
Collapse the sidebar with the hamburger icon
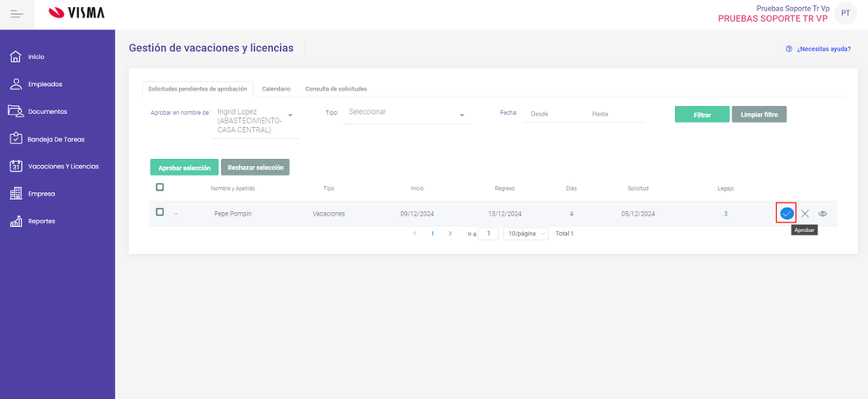(17, 14)
